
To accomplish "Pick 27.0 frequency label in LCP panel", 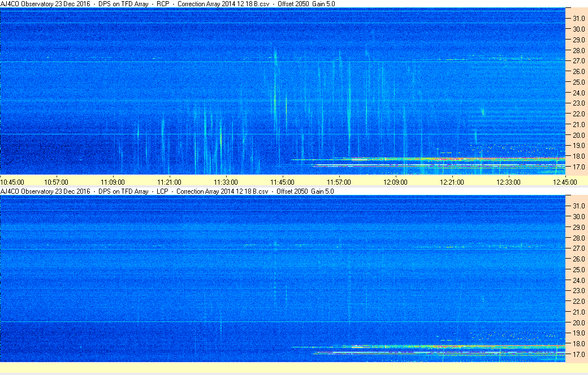I will tap(578, 248).
